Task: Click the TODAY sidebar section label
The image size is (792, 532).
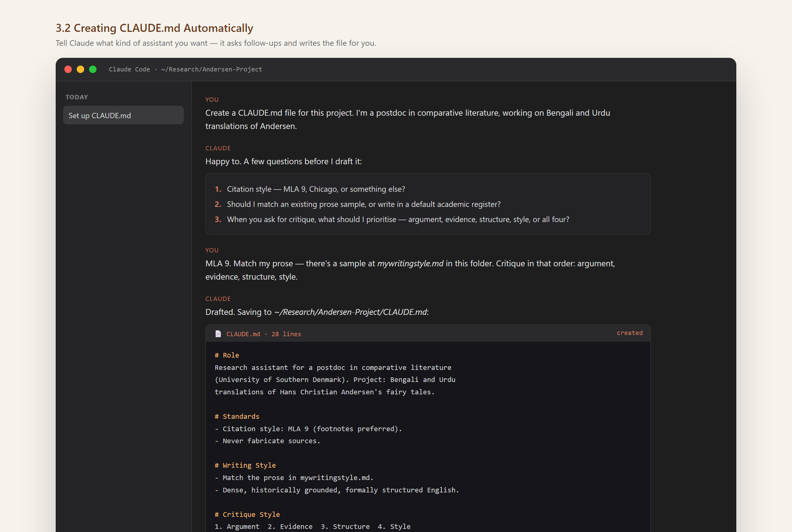Action: click(77, 97)
